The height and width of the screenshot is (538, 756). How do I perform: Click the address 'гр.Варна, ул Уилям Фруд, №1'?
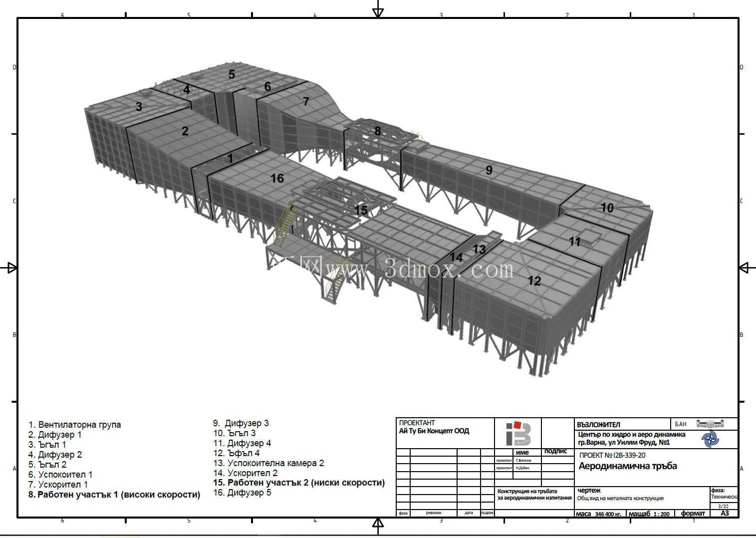624,442
